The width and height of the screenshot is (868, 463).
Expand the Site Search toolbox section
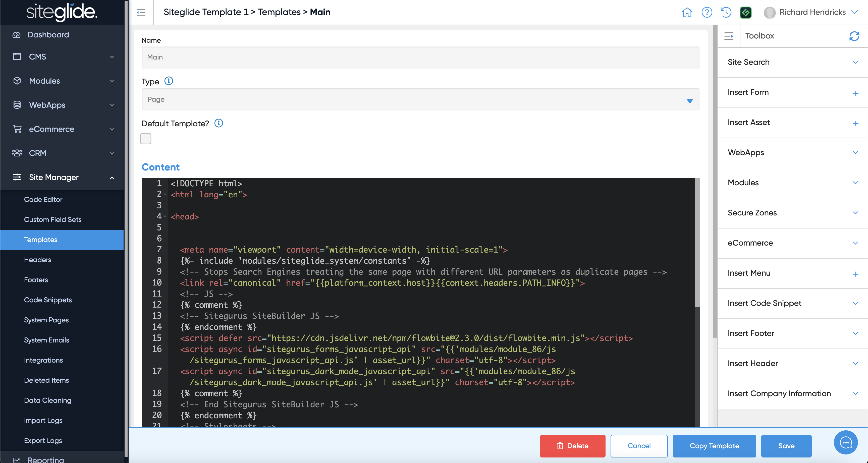click(855, 62)
